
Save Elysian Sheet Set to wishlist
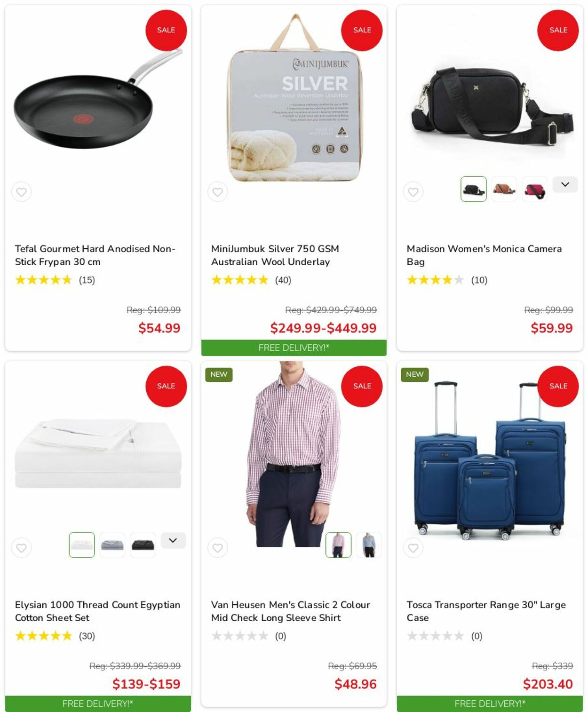pos(22,548)
